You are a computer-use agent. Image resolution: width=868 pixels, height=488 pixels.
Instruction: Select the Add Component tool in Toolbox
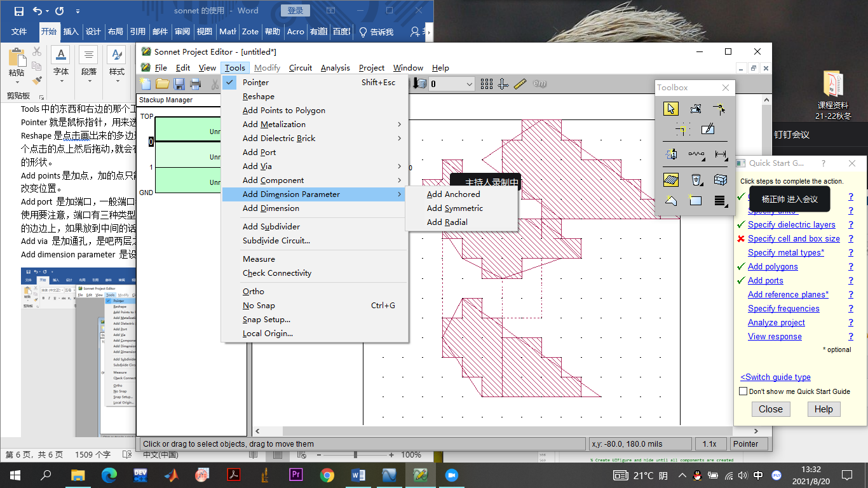click(695, 154)
